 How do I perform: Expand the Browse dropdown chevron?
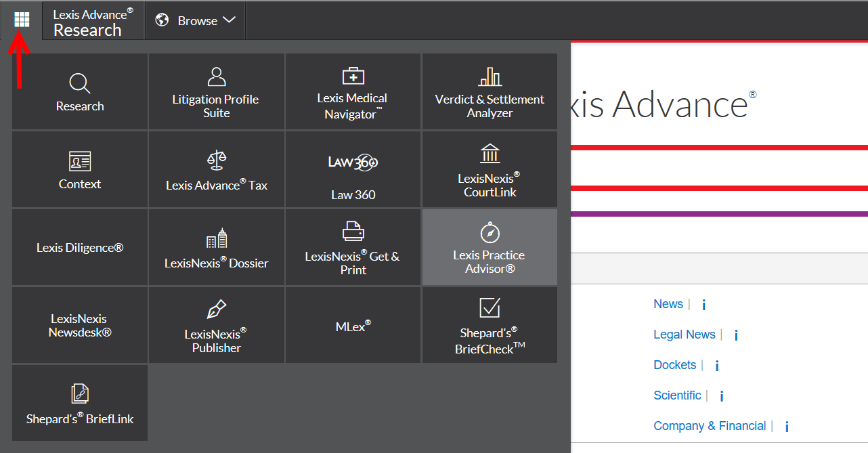pyautogui.click(x=229, y=20)
